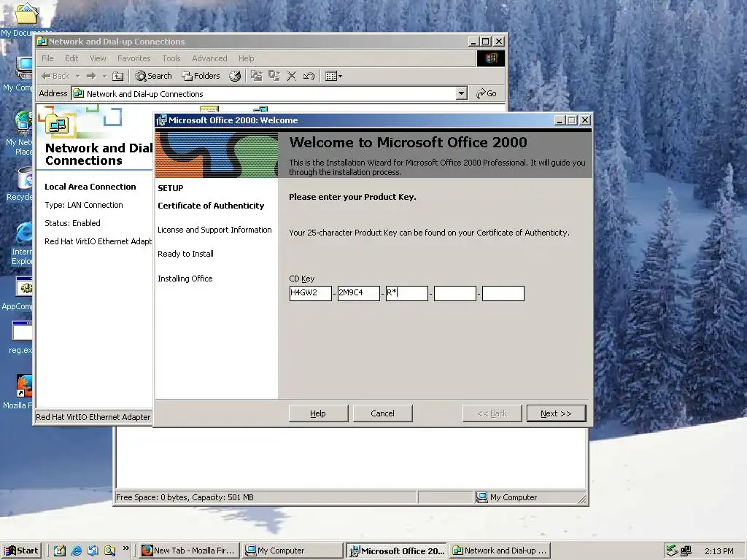747x560 pixels.
Task: Click the Local Area Connection heading text
Action: pos(90,187)
